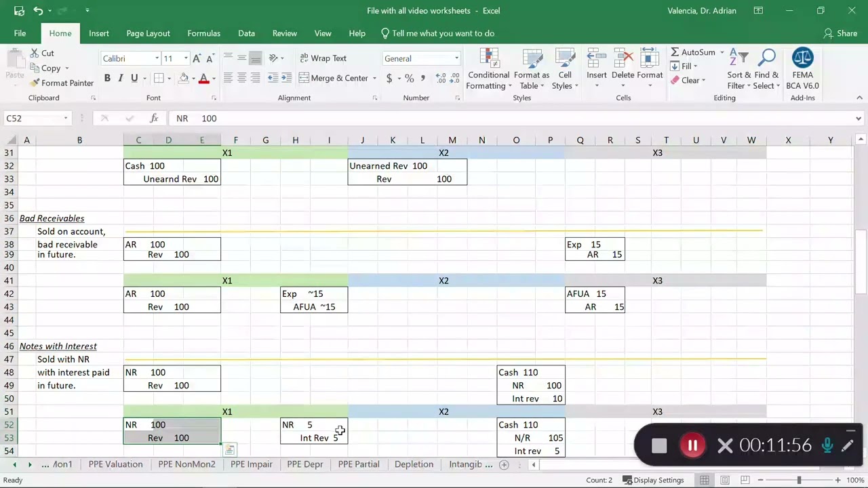
Task: Click the Delete cells icon
Action: click(x=623, y=58)
